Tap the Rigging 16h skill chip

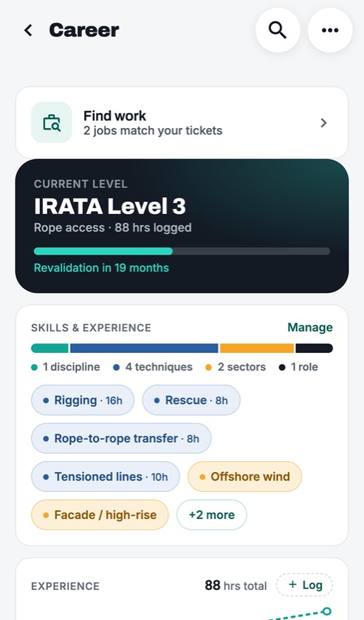[83, 400]
